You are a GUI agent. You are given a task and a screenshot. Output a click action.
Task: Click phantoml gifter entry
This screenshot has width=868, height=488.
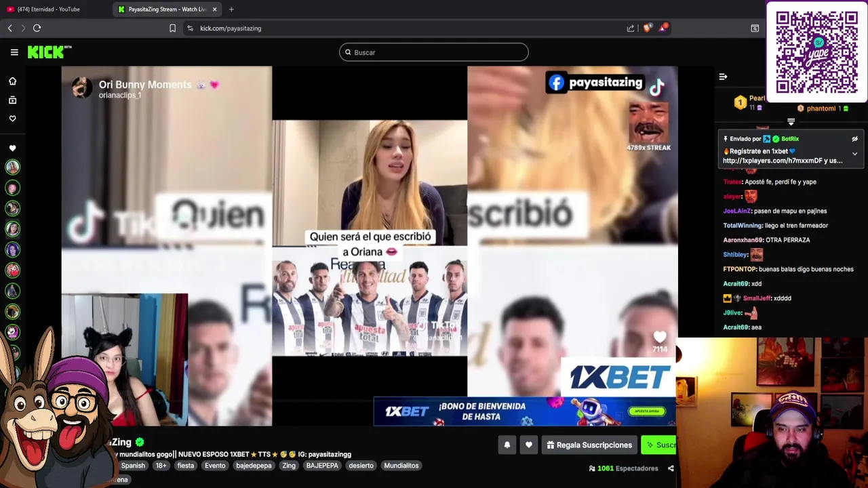(x=823, y=108)
